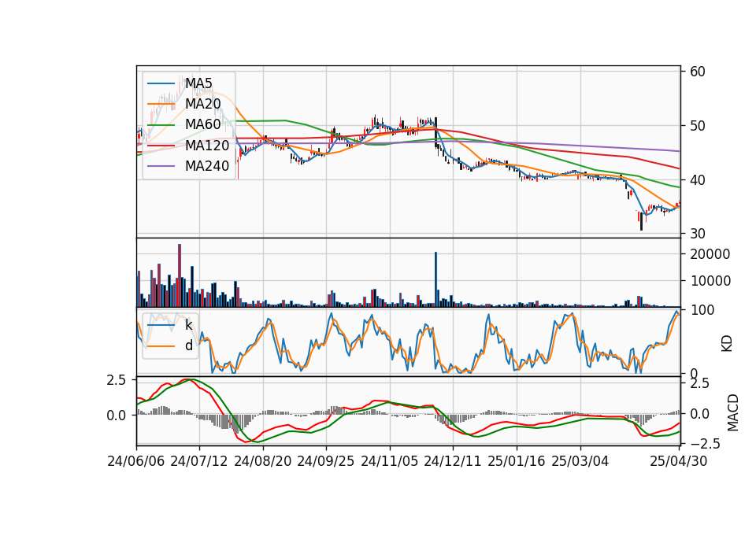Select the MA20 legend label

pos(203,104)
